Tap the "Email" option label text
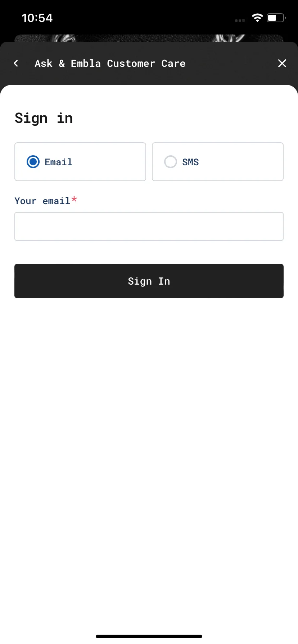The height and width of the screenshot is (644, 298). [x=58, y=162]
